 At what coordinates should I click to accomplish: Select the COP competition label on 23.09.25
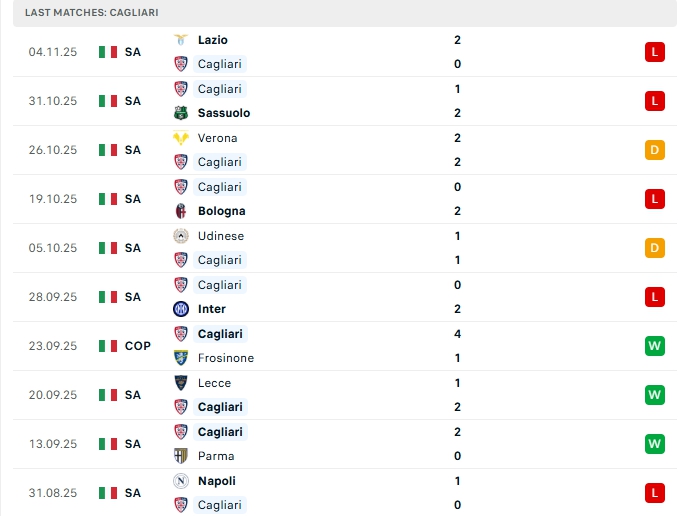tap(138, 346)
